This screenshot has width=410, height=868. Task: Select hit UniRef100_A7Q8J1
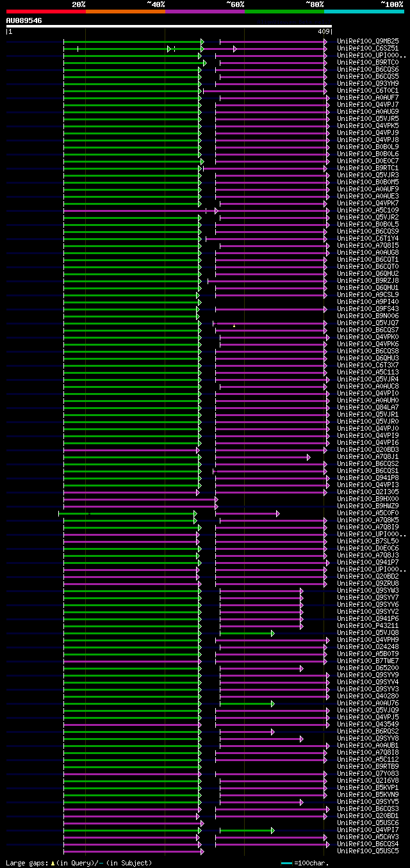click(x=368, y=456)
